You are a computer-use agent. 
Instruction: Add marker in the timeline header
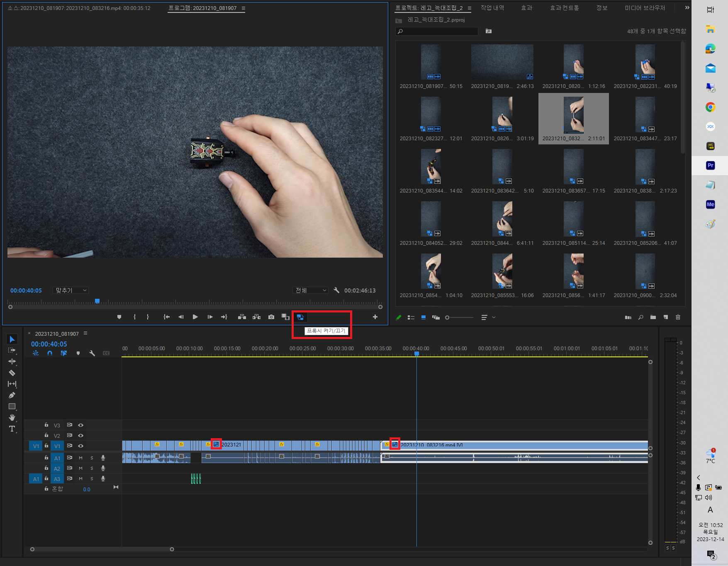point(78,354)
